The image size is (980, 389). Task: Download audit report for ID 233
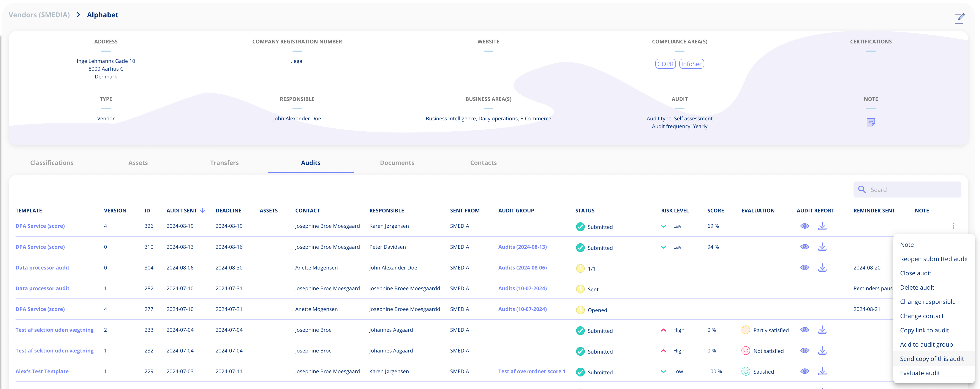[822, 330]
